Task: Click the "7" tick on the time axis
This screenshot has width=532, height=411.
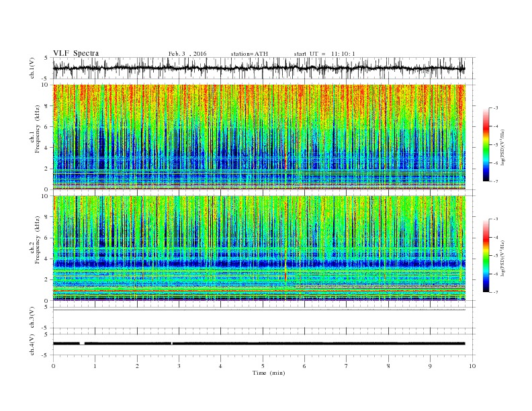Action: 346,366
